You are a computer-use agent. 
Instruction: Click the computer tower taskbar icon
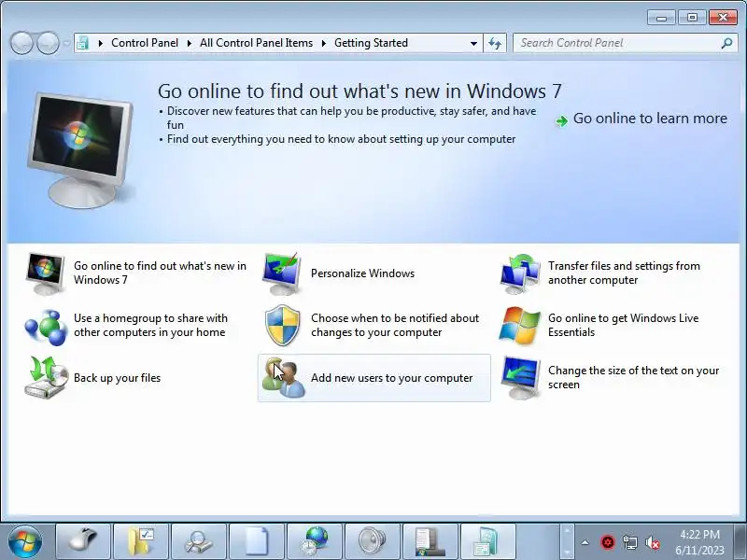[430, 541]
